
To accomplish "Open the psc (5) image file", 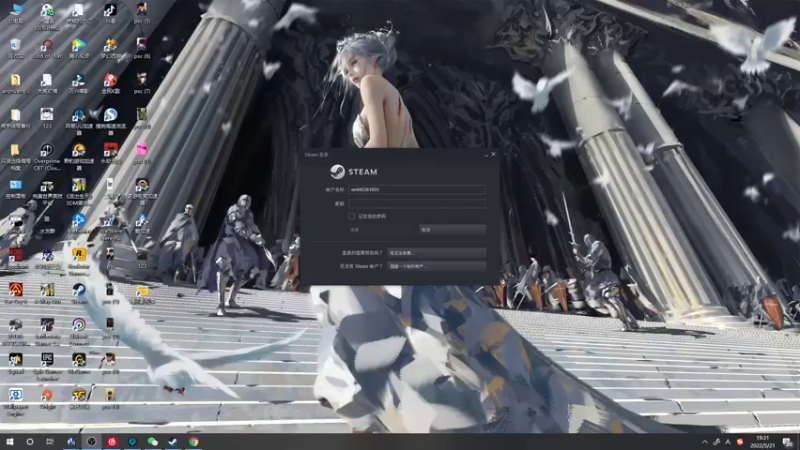I will [x=142, y=13].
